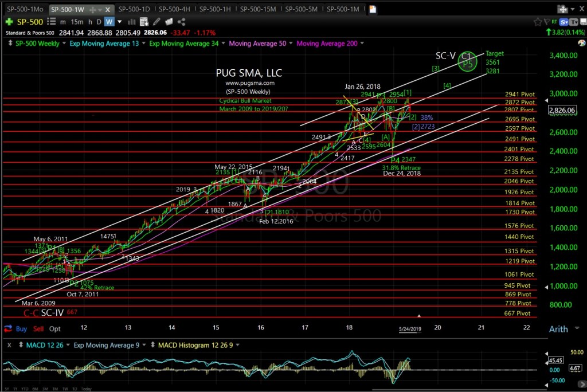This screenshot has height=392, width=587.
Task: Click the blue S button
Action: (x=564, y=22)
